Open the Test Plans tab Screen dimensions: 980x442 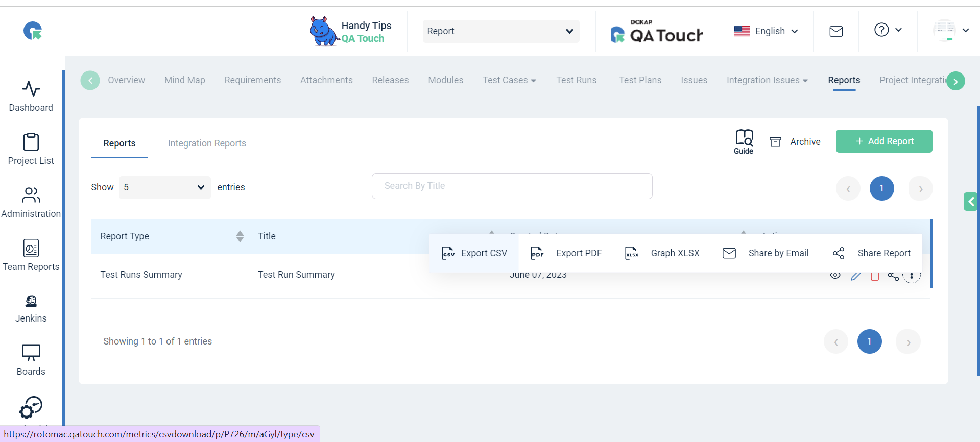tap(640, 80)
